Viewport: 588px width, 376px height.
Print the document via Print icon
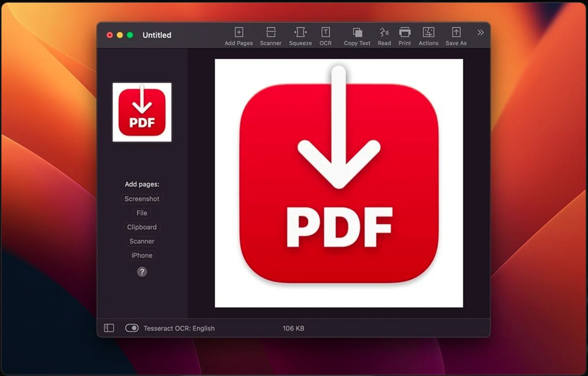point(404,32)
